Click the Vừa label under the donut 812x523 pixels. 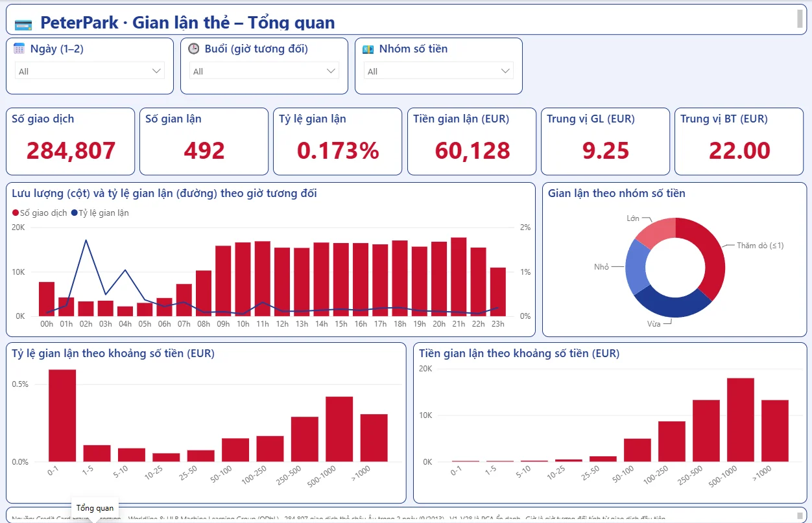(654, 323)
